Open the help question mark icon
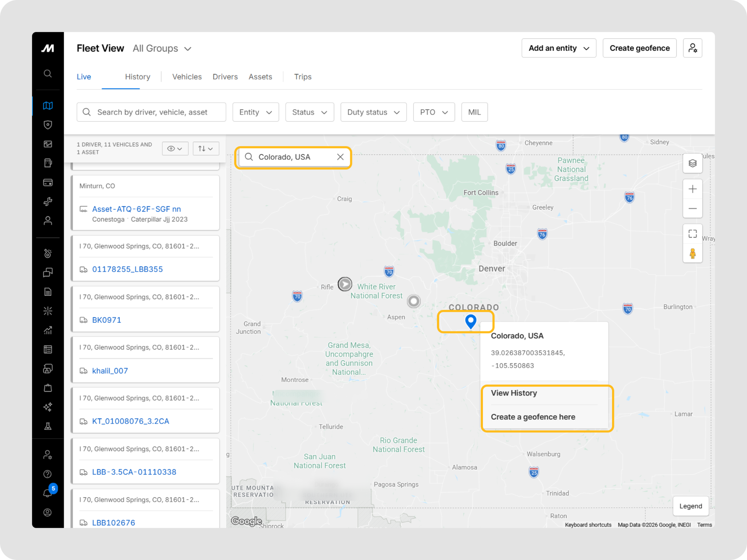Image resolution: width=747 pixels, height=560 pixels. (48, 474)
